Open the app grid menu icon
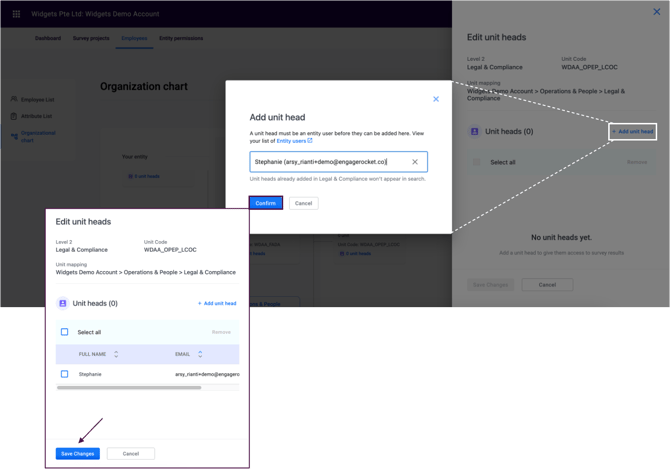The width and height of the screenshot is (670, 469). 16,14
